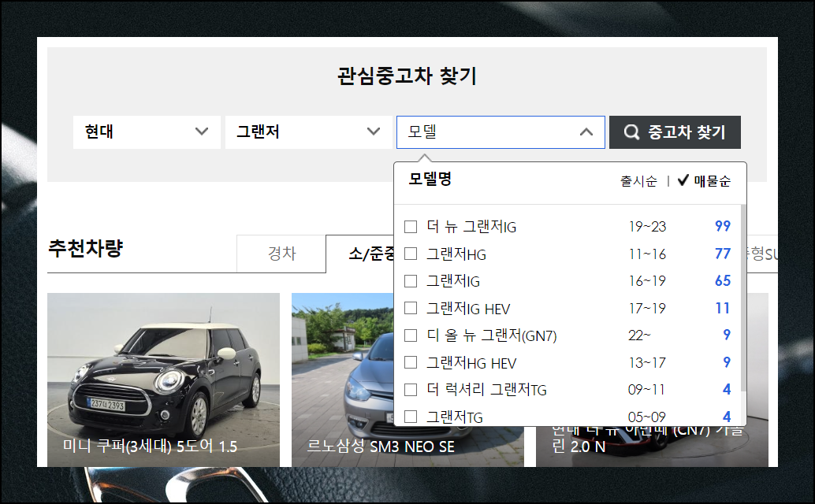Check the 그랜저IG 16~19 checkbox

[x=411, y=281]
